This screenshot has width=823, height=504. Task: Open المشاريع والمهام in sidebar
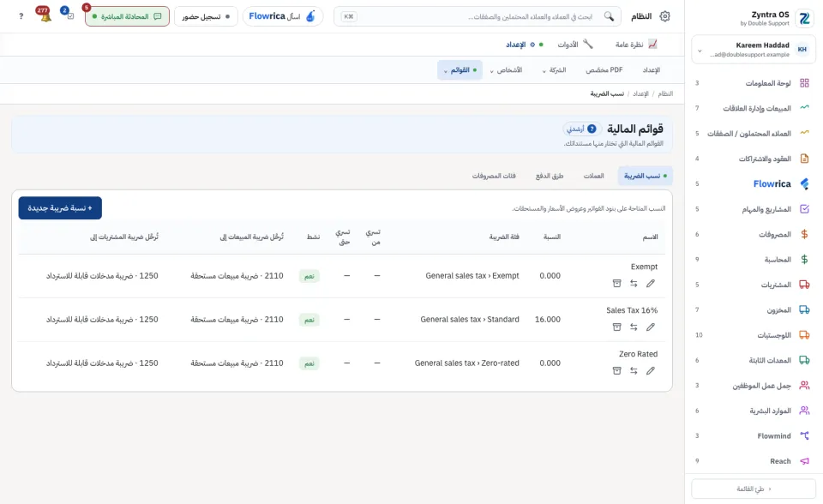point(754,209)
